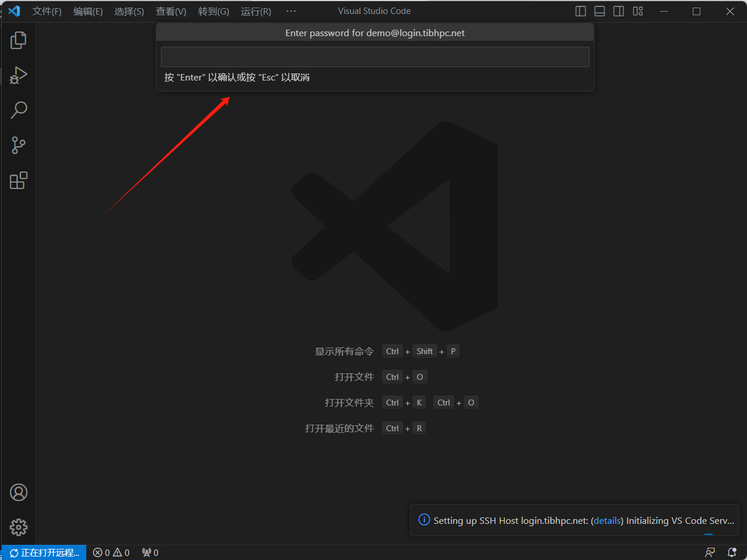Open the 选择(S) menu

point(129,11)
